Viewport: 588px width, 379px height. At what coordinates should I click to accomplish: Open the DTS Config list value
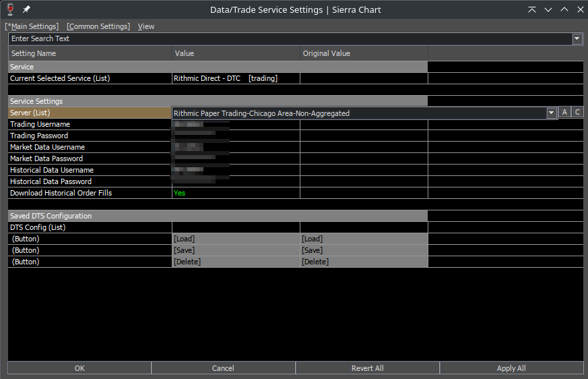pyautogui.click(x=236, y=227)
